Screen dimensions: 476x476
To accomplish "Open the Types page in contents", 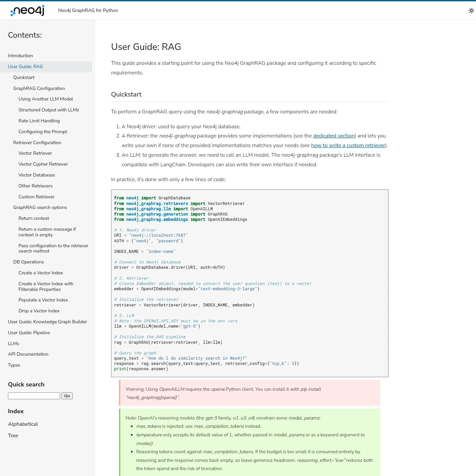I will click(x=14, y=365).
